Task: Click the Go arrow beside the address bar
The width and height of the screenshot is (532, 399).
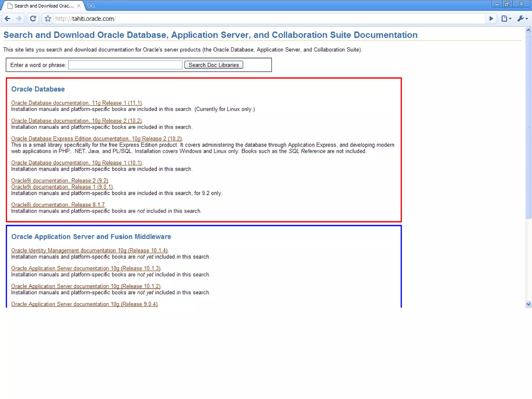Action: [x=491, y=19]
